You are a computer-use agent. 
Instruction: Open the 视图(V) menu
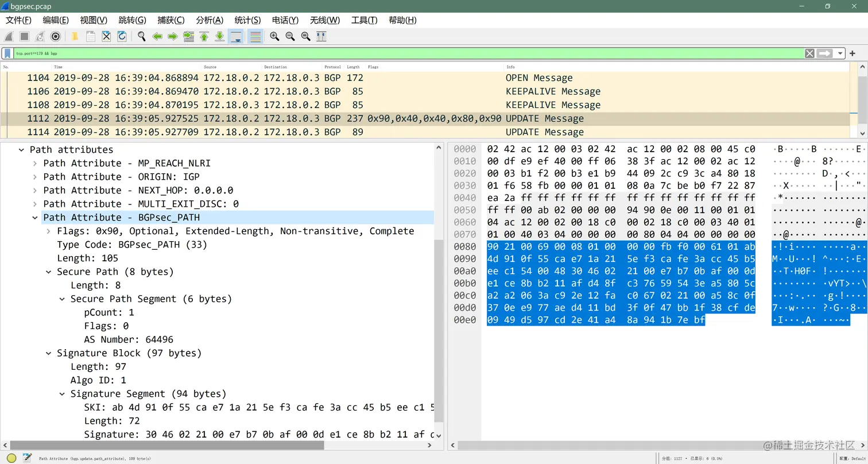(94, 20)
